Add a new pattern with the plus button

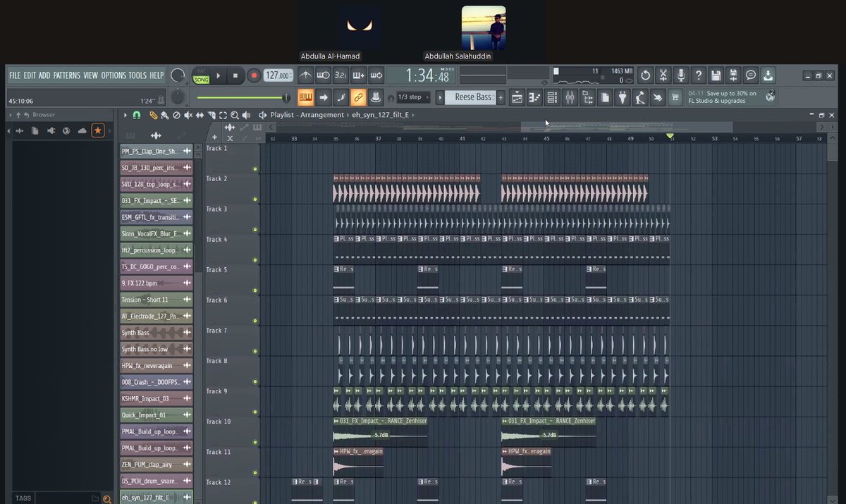[501, 97]
